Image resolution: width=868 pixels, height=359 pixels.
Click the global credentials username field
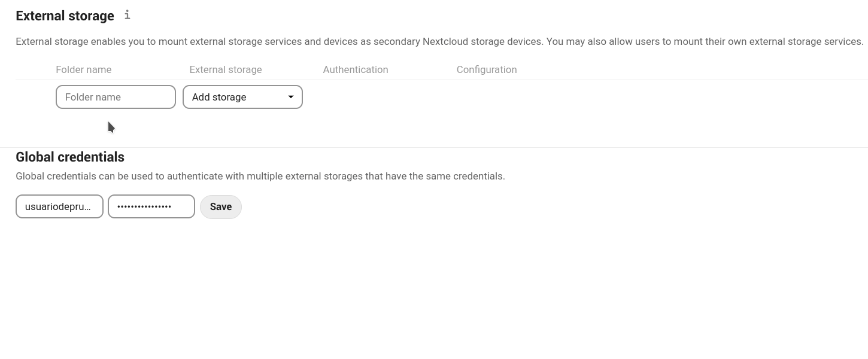pyautogui.click(x=59, y=206)
